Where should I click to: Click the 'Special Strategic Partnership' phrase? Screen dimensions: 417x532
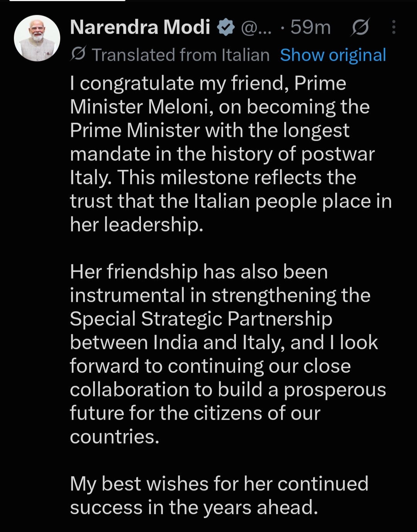[x=201, y=319]
